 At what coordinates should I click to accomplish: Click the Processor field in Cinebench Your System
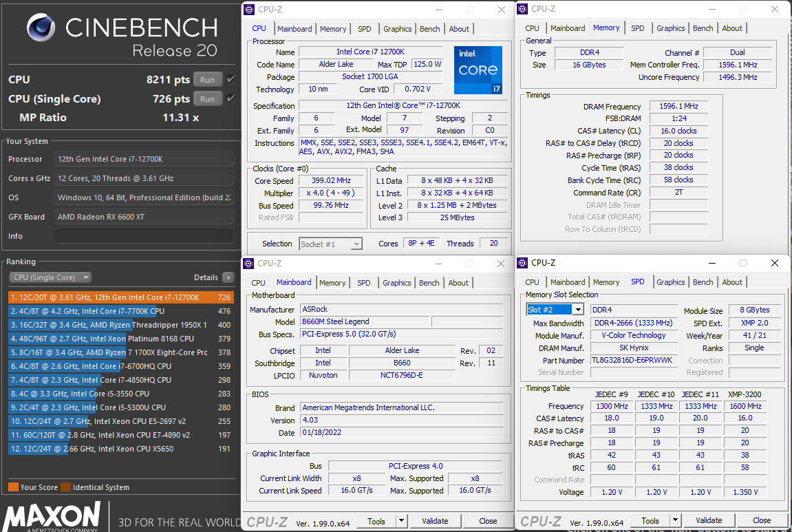tap(144, 159)
